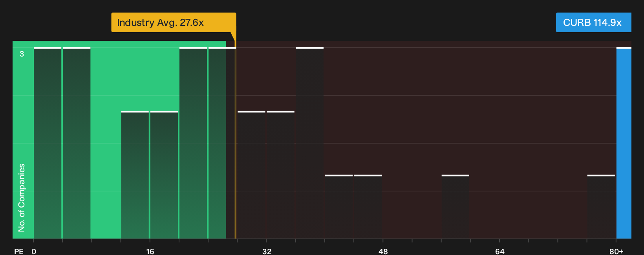Click the x-axis label 80+
Screen dimensions: 644x255
click(616, 251)
